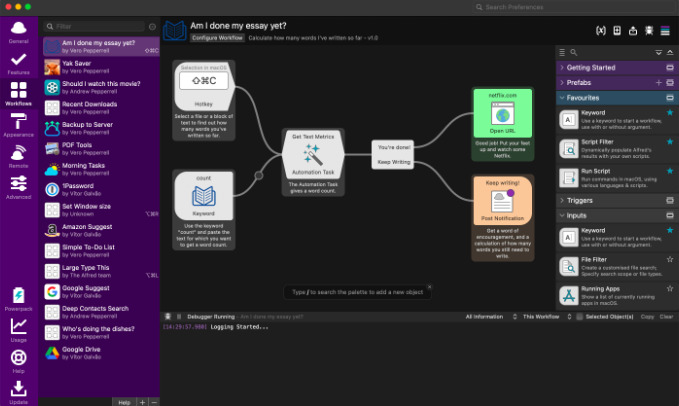Go to the Remote tab
The width and height of the screenshot is (679, 406).
click(19, 156)
